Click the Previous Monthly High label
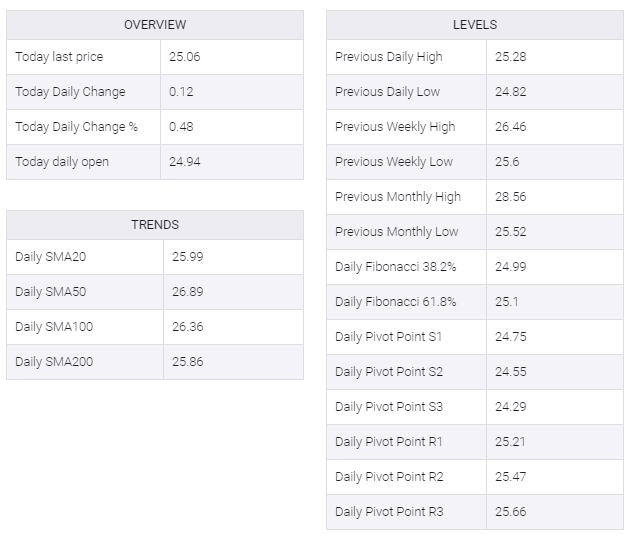This screenshot has height=537, width=636. 398,197
